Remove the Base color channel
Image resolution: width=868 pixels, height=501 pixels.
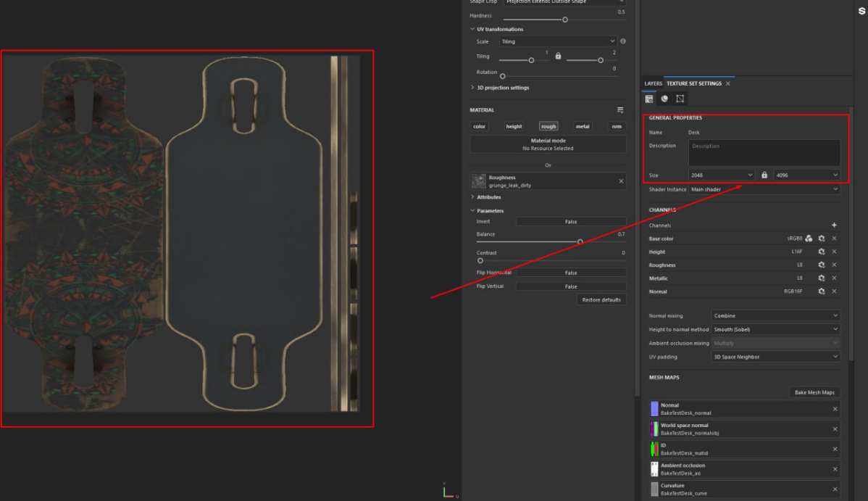click(834, 239)
